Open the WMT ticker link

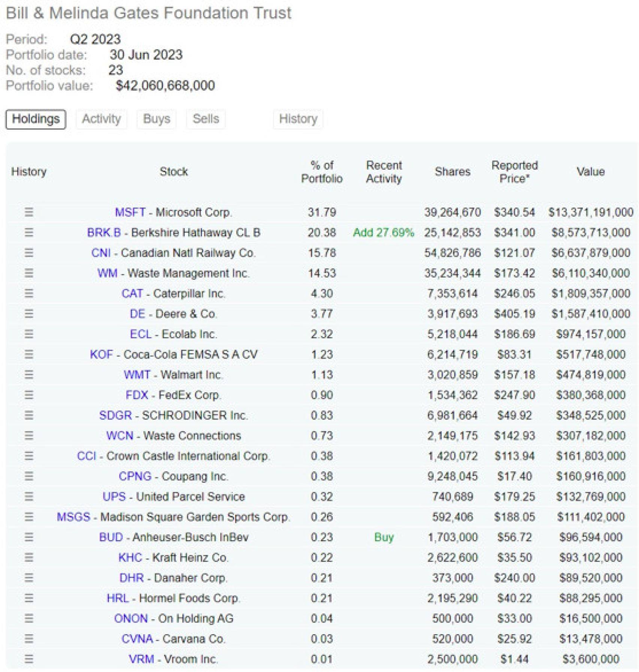point(137,375)
